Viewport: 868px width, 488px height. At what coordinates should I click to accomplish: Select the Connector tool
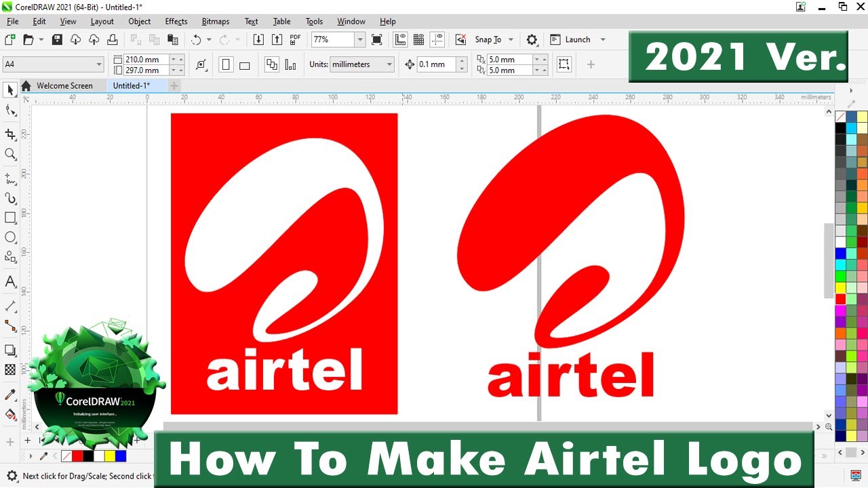10,326
